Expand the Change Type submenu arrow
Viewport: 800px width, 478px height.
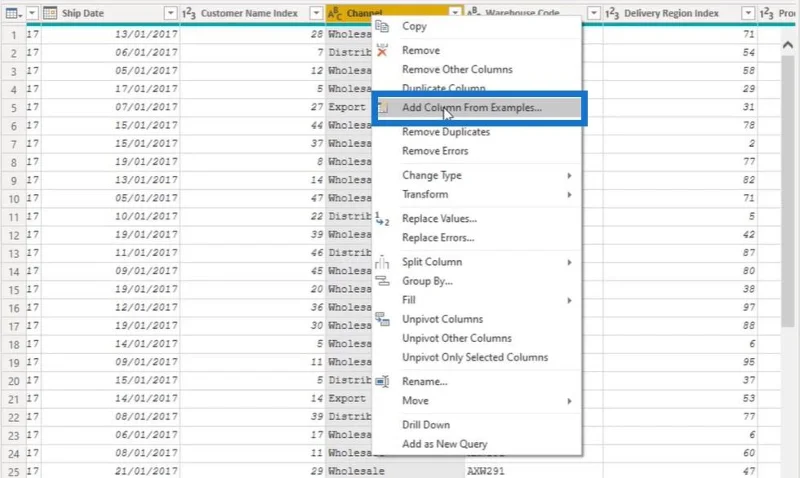tap(569, 175)
